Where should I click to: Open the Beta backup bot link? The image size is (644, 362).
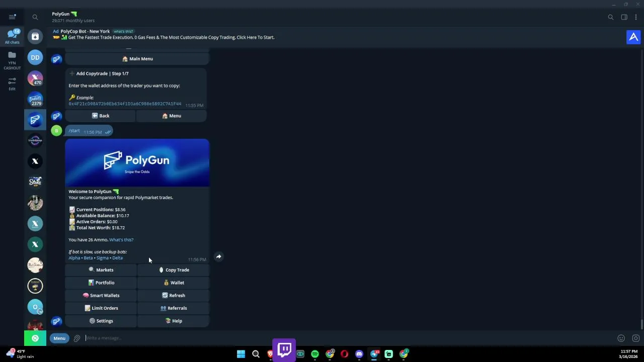pos(88,258)
